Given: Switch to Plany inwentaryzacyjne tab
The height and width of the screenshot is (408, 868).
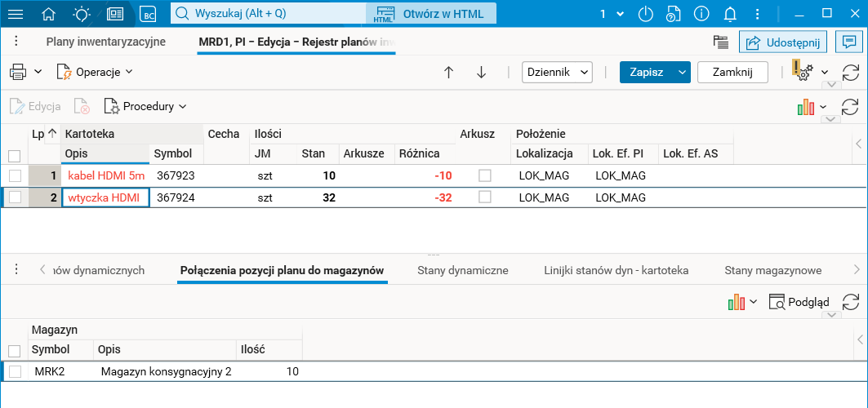Looking at the screenshot, I should [105, 42].
